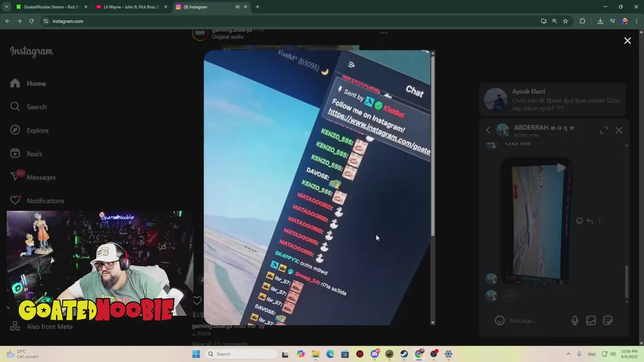The width and height of the screenshot is (644, 362).
Task: Bookmark this page with star icon
Action: (x=566, y=21)
